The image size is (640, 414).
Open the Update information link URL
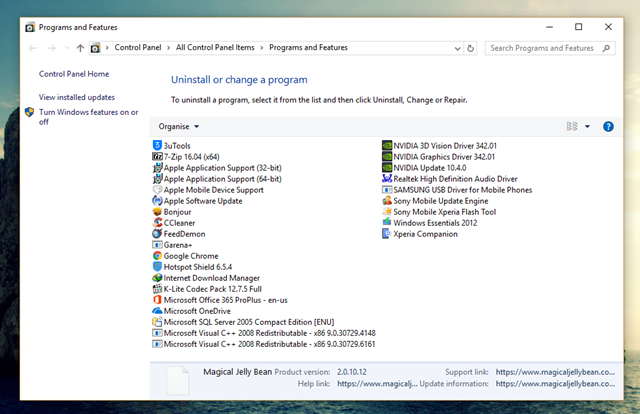(x=555, y=384)
